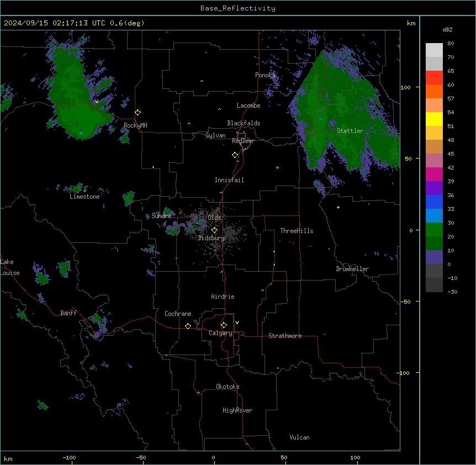476x465 pixels.
Task: Click the dark blue 36 dBZ legend swatch
Action: click(434, 202)
